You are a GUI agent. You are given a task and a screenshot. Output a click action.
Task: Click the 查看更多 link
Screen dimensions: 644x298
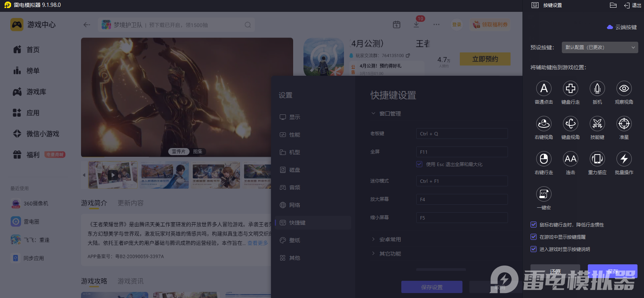[258, 243]
